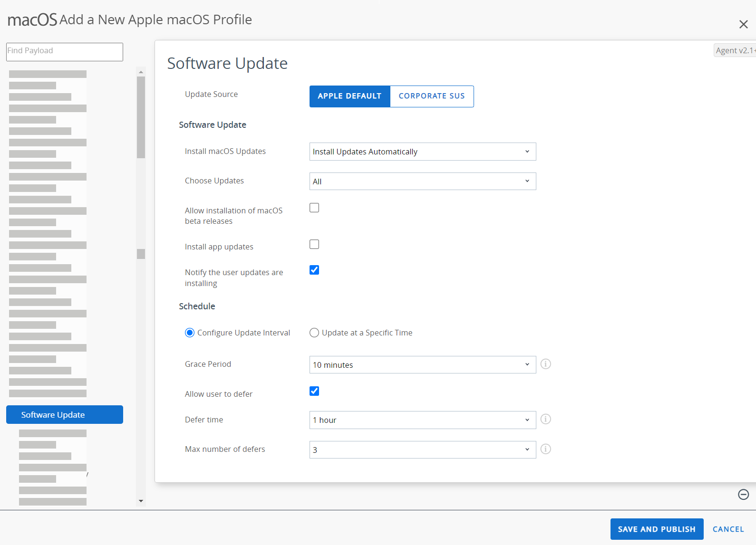Image resolution: width=756 pixels, height=545 pixels.
Task: Click Save and Publish button
Action: [x=657, y=529]
